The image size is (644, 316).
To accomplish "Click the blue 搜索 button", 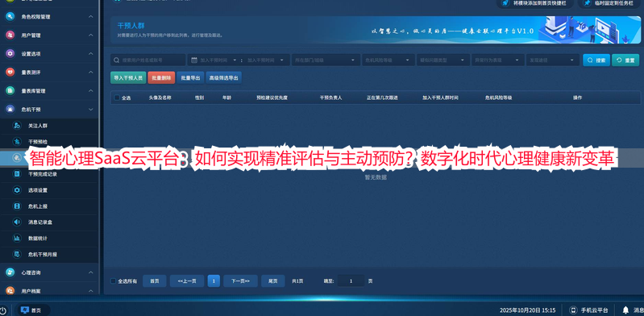I will [x=596, y=60].
